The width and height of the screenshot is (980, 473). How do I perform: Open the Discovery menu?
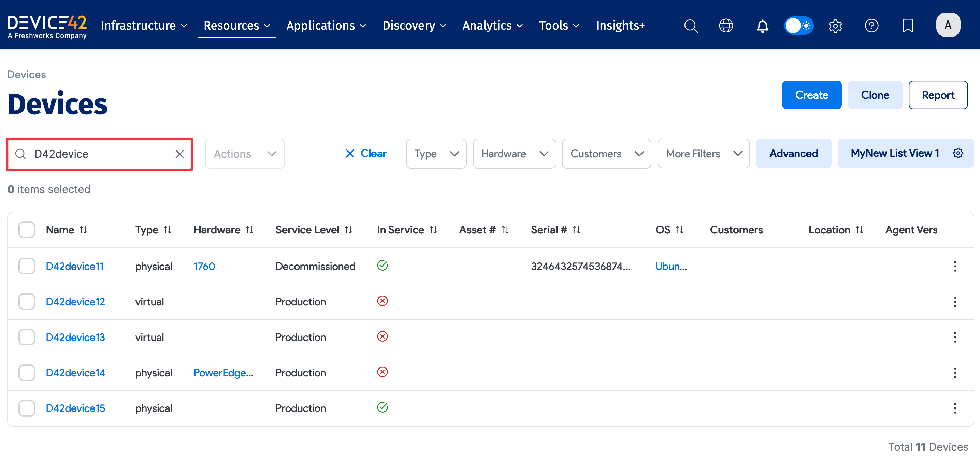coord(414,26)
